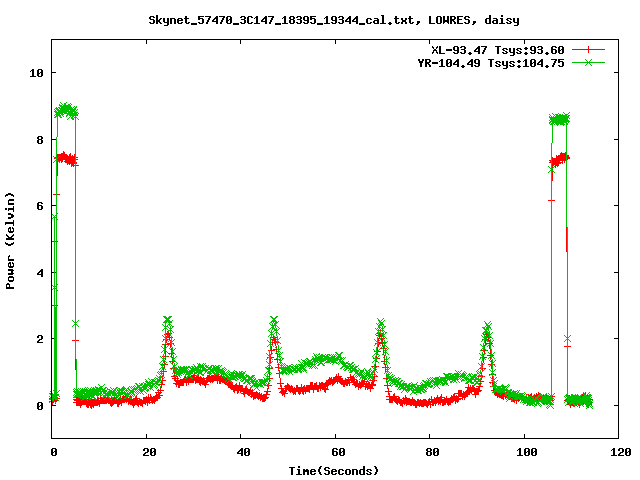
Task: Select x-axis tick label 40
Action: (x=243, y=452)
